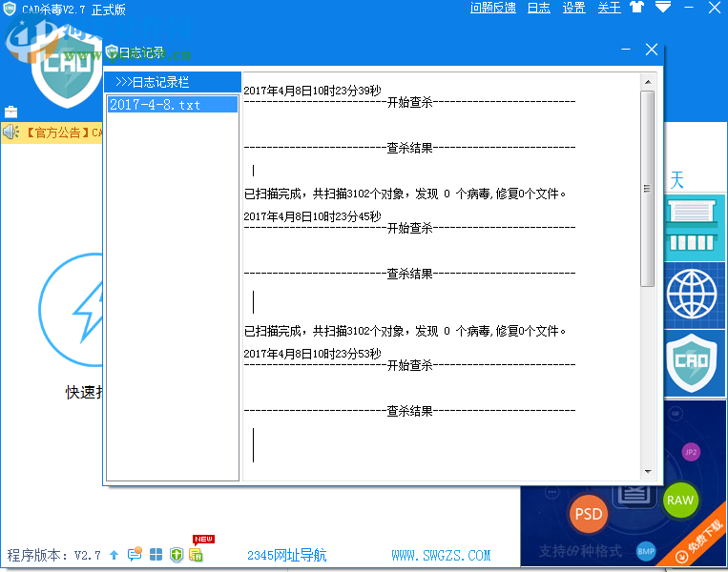
Task: Open the chat message icon in status bar
Action: tap(135, 554)
